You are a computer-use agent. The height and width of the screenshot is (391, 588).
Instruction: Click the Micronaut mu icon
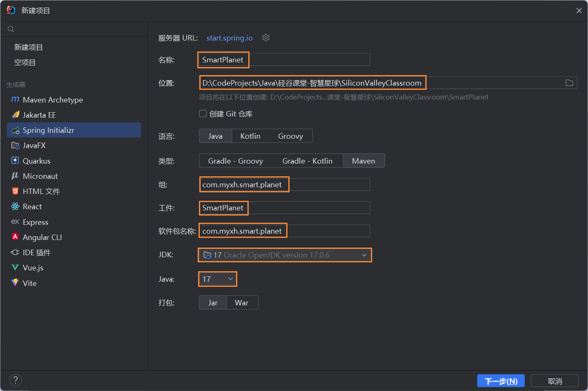pyautogui.click(x=15, y=175)
